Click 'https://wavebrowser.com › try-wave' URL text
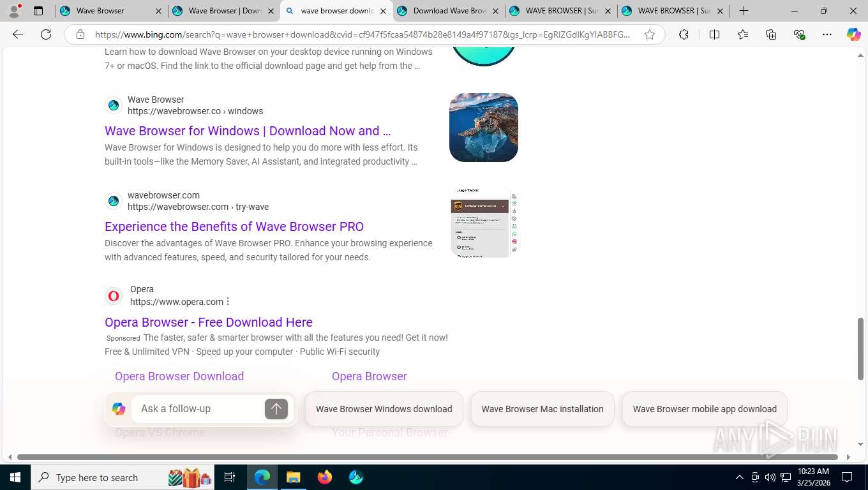Screen dimensions: 868x490 (x=198, y=207)
